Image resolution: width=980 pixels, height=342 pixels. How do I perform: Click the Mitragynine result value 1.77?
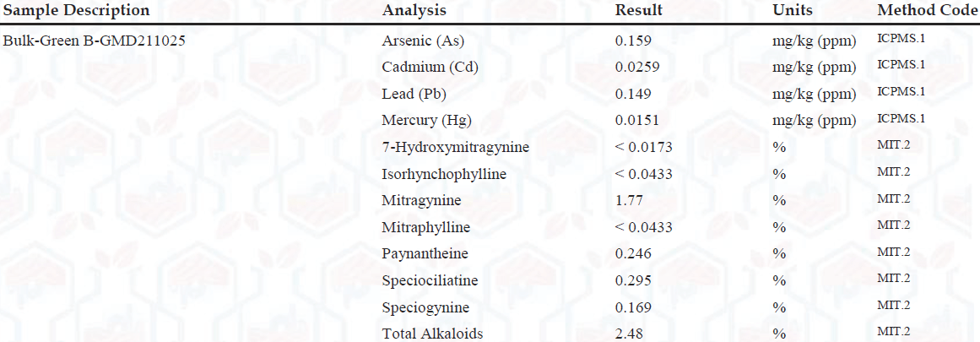point(629,201)
